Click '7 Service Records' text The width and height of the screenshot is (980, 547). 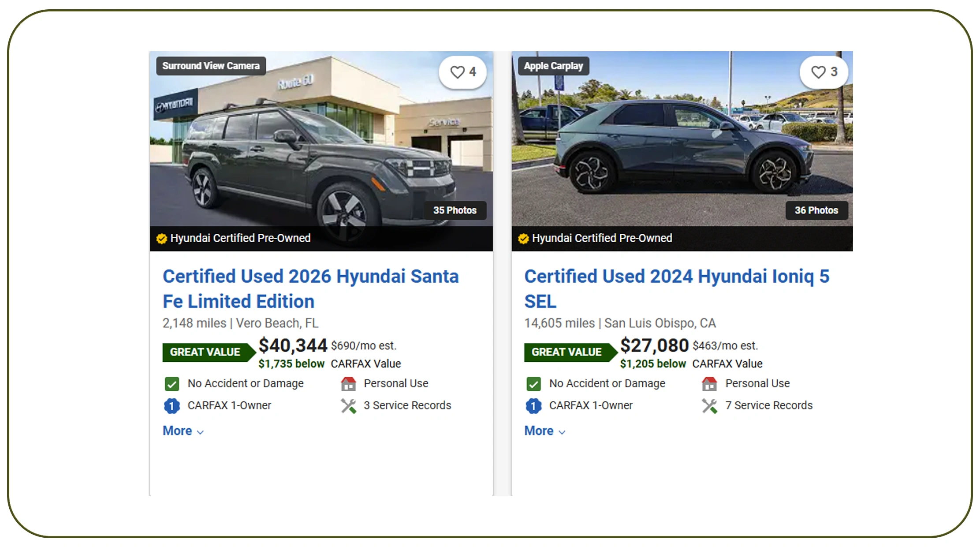click(769, 405)
